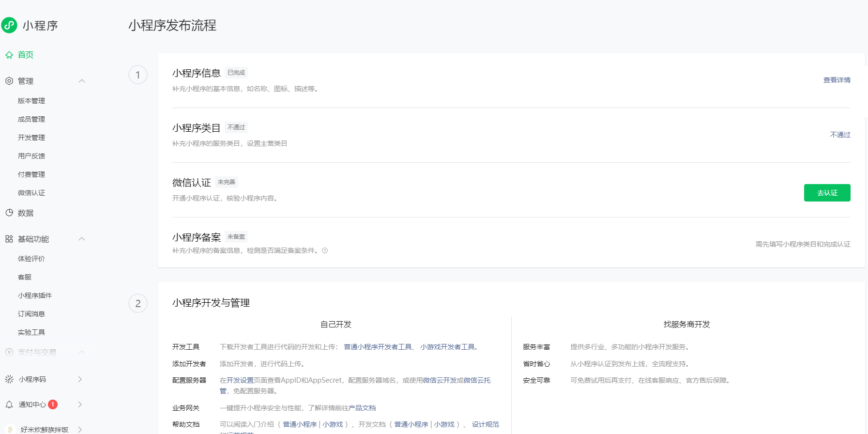Click the 好米炊鲜族拌饭 account avatar
Image resolution: width=868 pixels, height=434 pixels.
click(x=10, y=430)
